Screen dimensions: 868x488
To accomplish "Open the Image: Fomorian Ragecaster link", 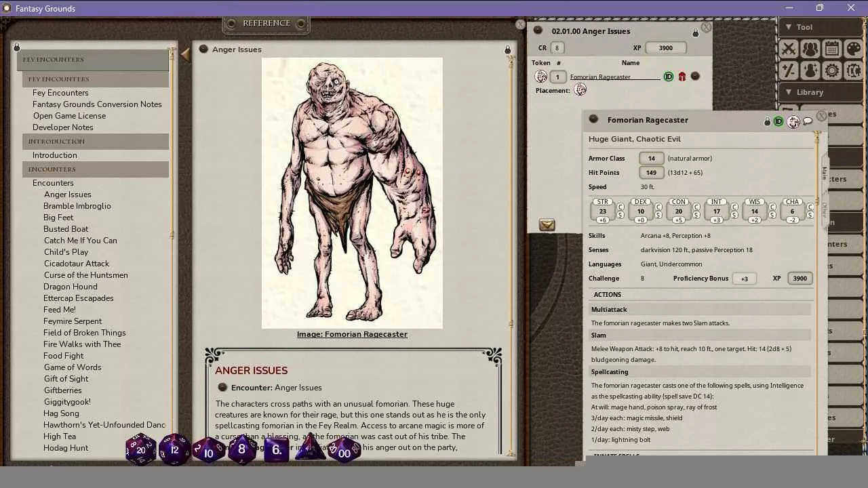I will 352,334.
